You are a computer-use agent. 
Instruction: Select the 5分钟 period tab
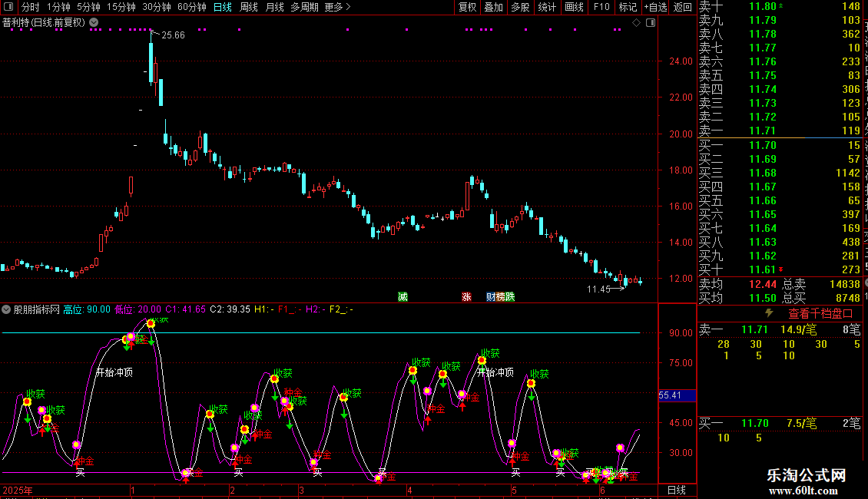(x=88, y=7)
